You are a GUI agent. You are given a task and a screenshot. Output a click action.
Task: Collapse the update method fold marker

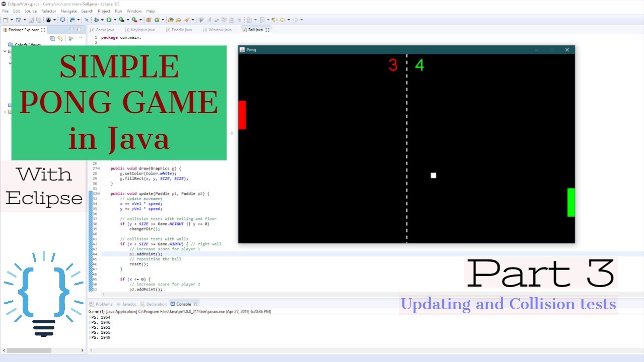pos(99,194)
